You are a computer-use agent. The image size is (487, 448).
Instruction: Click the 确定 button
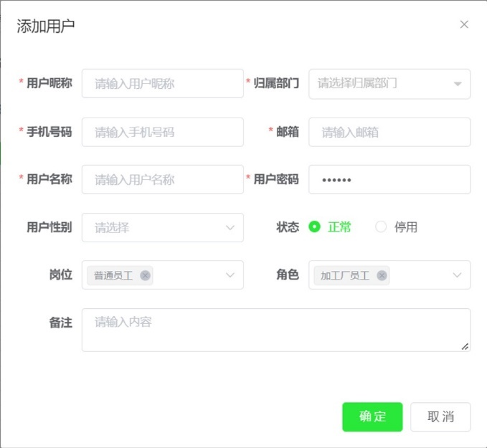pos(372,417)
